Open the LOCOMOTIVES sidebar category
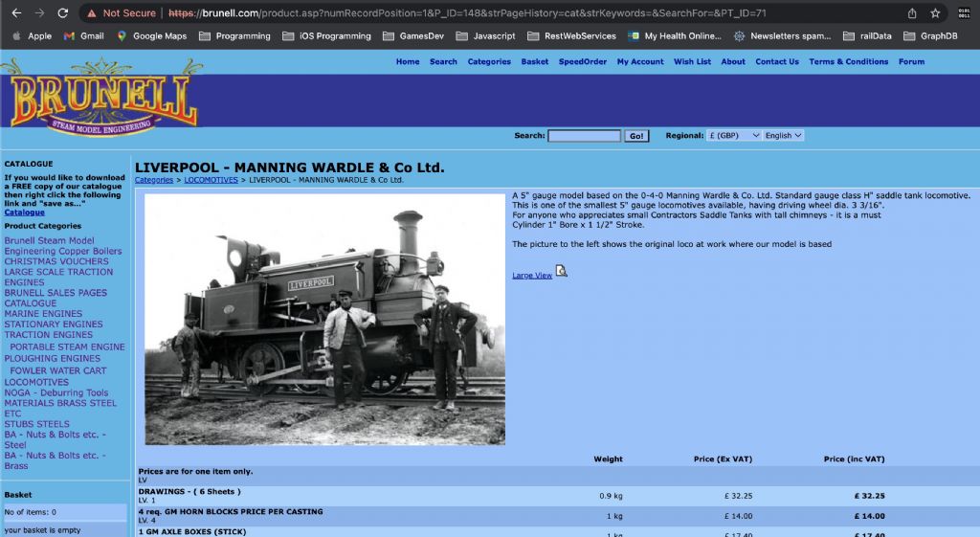The height and width of the screenshot is (537, 980). tap(36, 383)
